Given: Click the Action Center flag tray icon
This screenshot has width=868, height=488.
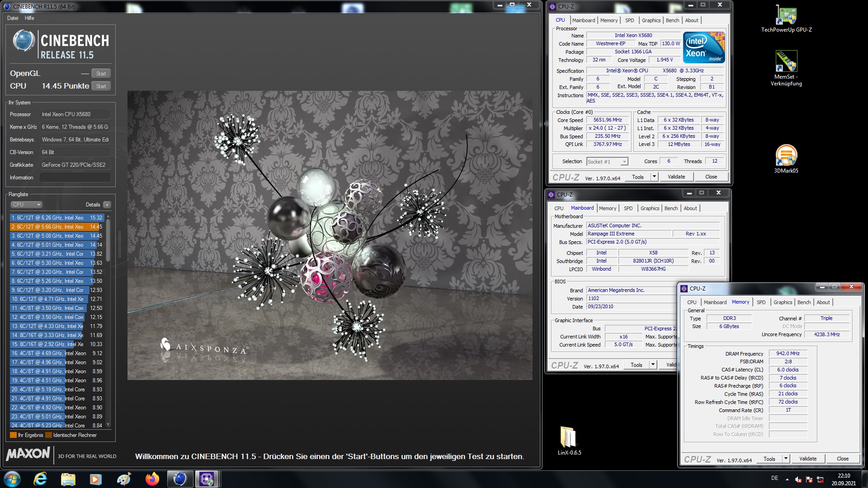Looking at the screenshot, I should (x=809, y=479).
